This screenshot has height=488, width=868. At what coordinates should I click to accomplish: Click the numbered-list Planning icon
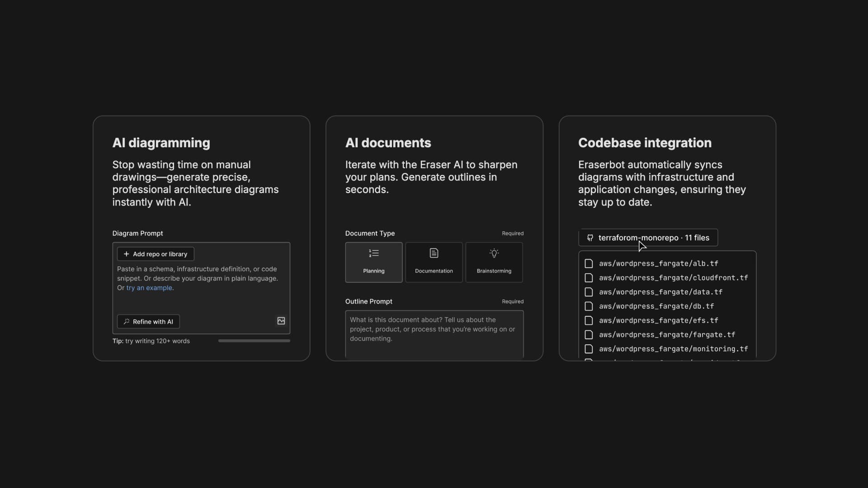[373, 253]
